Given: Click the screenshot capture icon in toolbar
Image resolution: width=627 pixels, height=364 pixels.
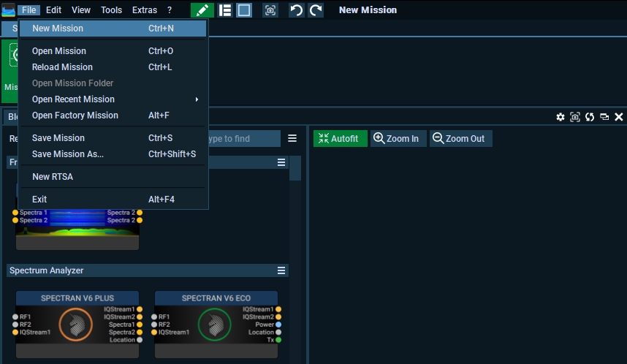Looking at the screenshot, I should 270,10.
